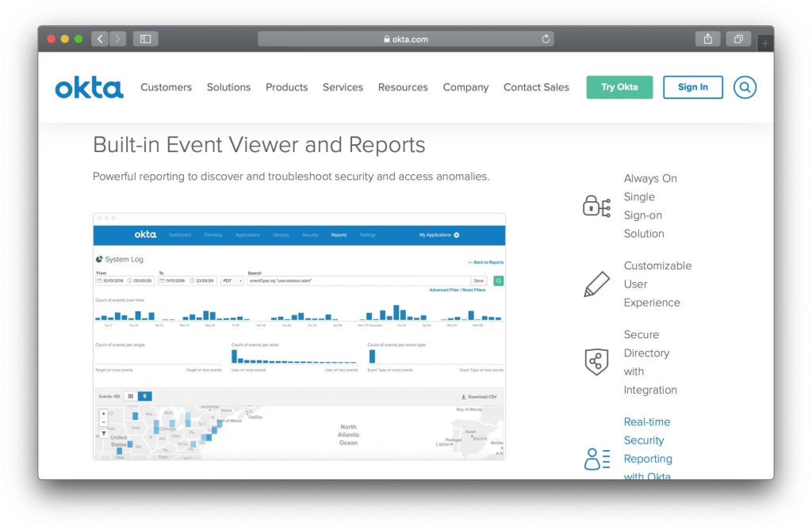Open the Solutions navigation menu
This screenshot has width=812, height=530.
point(228,87)
